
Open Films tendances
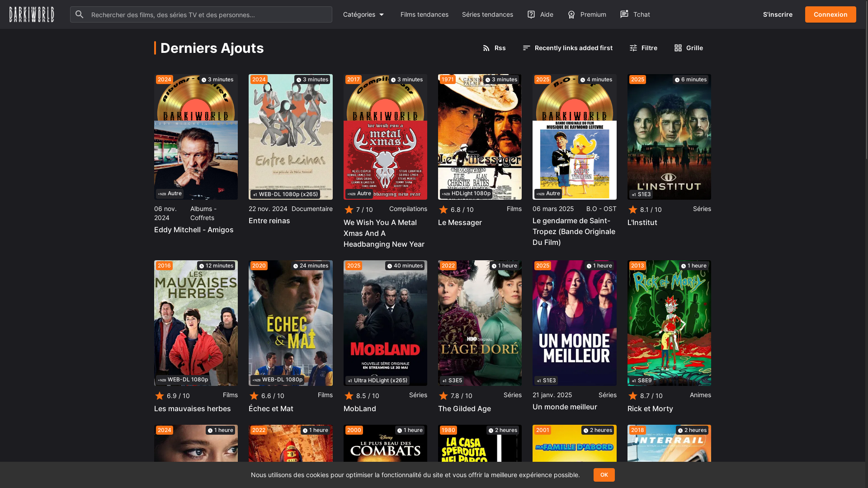[x=425, y=14]
